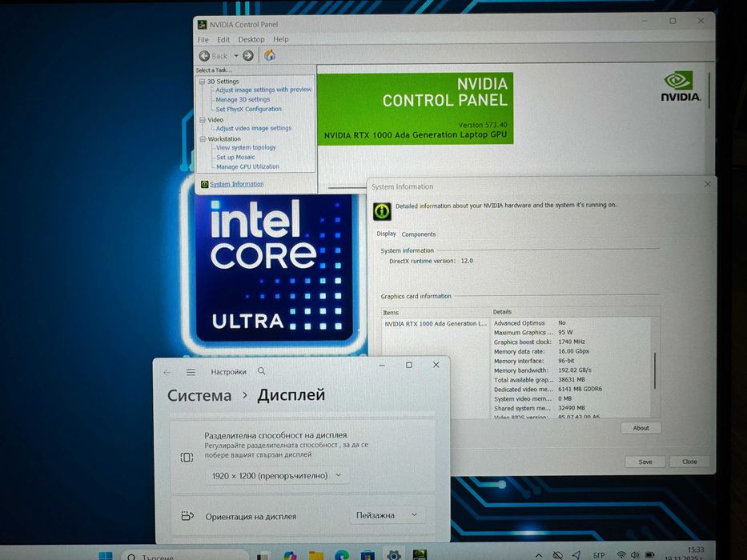Click the green info icon in System Information
The width and height of the screenshot is (747, 560).
[382, 211]
